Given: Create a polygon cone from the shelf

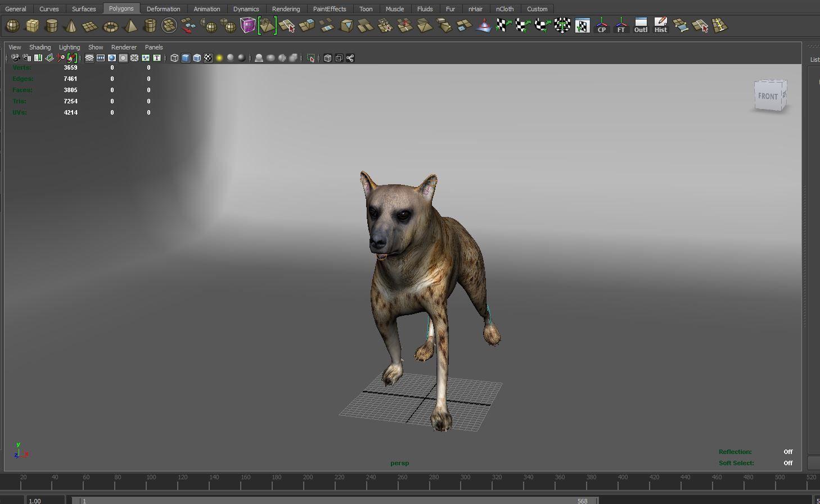Looking at the screenshot, I should (x=71, y=26).
